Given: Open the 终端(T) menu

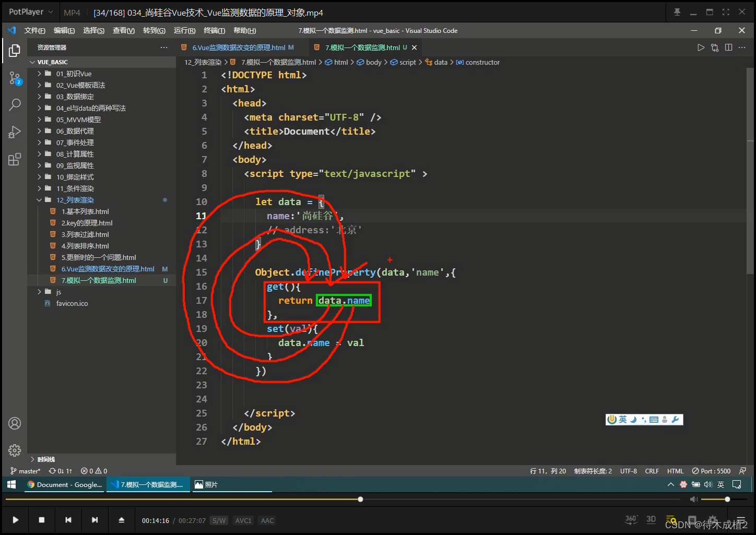Looking at the screenshot, I should pyautogui.click(x=215, y=31).
